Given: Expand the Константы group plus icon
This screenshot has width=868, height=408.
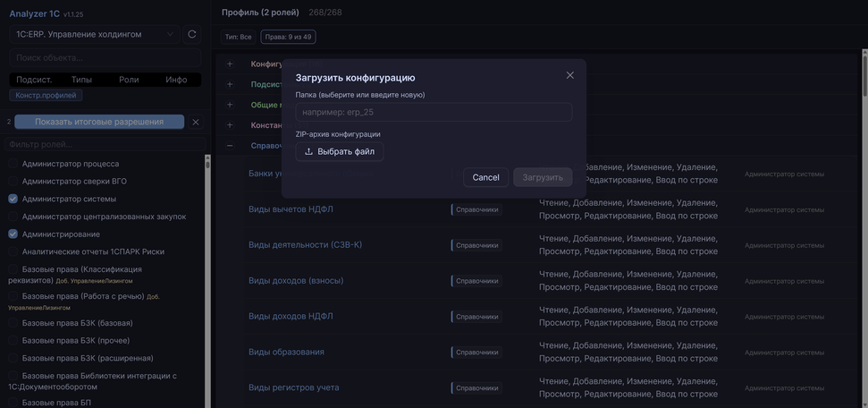Looking at the screenshot, I should 230,125.
